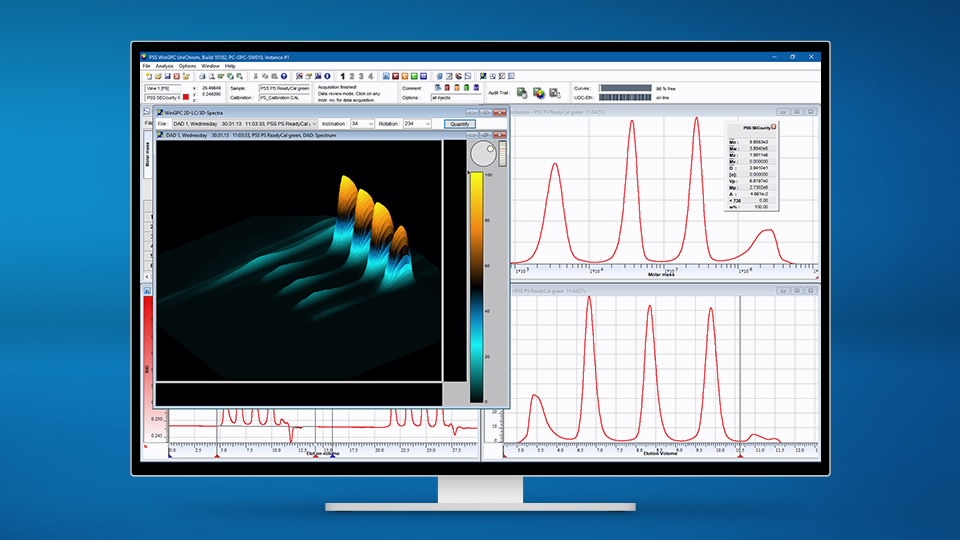Image resolution: width=960 pixels, height=540 pixels.
Task: Toggle the red square next to PSS SECcurity
Action: tap(186, 97)
